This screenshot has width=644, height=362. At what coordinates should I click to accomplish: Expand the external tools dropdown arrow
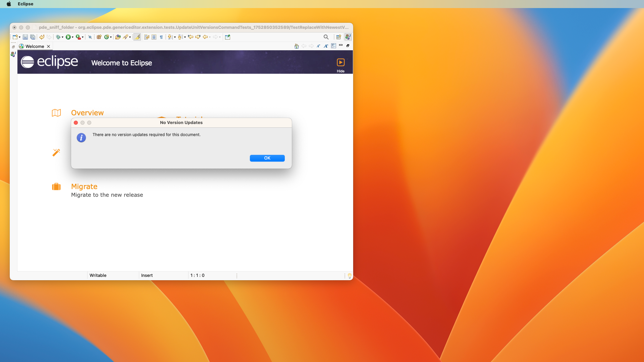tap(83, 37)
